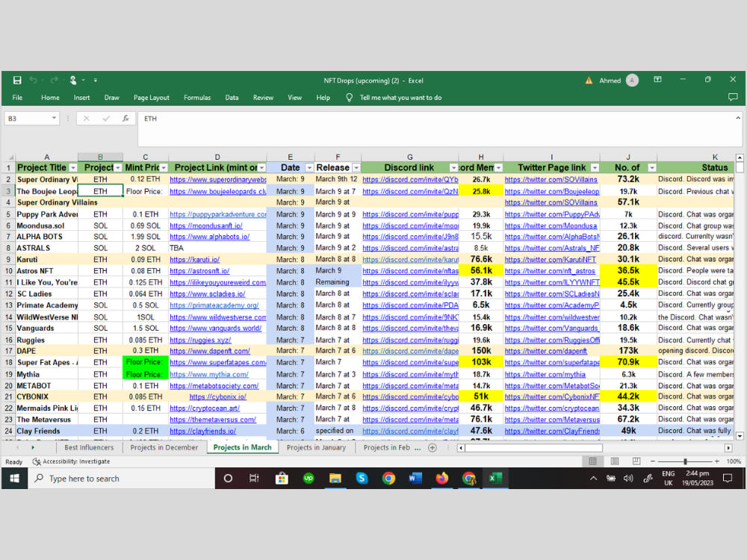
Task: Switch to Normal view icon
Action: click(592, 461)
